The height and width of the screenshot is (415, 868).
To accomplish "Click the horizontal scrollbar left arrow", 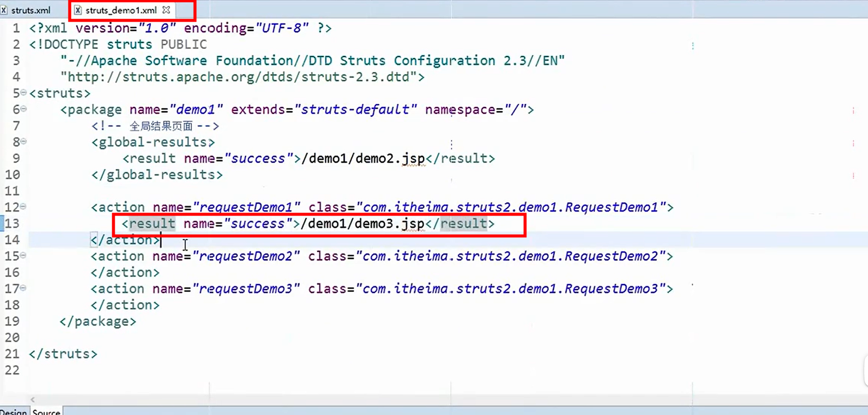I will click(33, 399).
